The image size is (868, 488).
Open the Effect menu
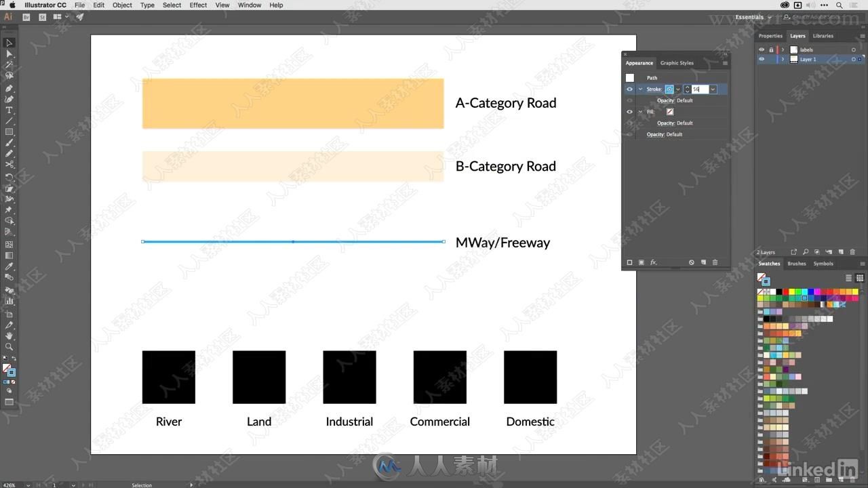pos(198,5)
